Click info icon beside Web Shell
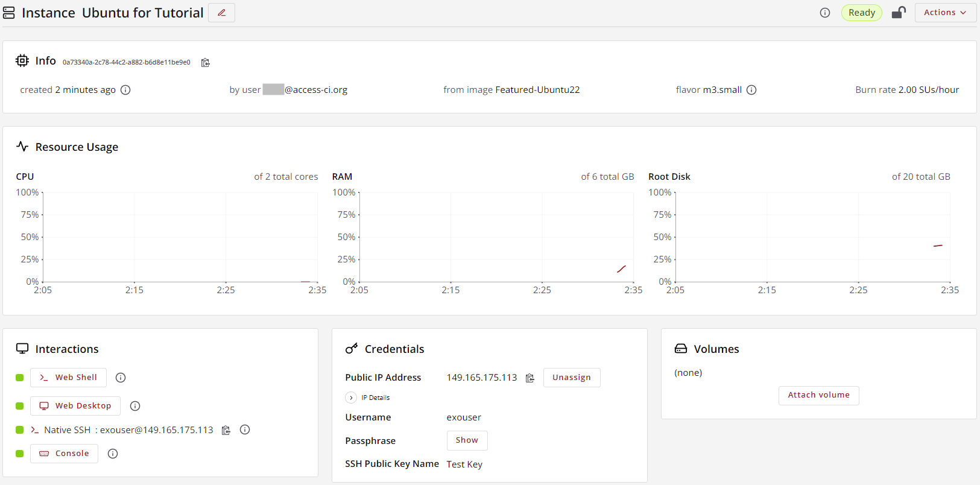This screenshot has height=485, width=980. coord(121,378)
